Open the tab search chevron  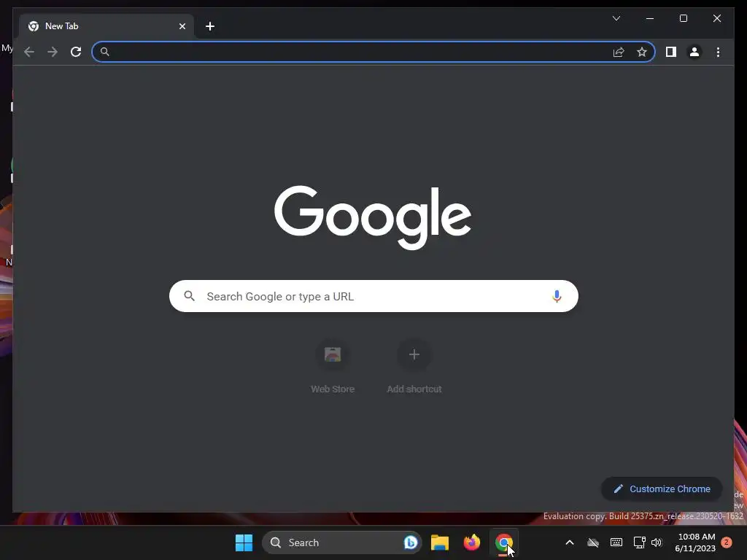616,18
